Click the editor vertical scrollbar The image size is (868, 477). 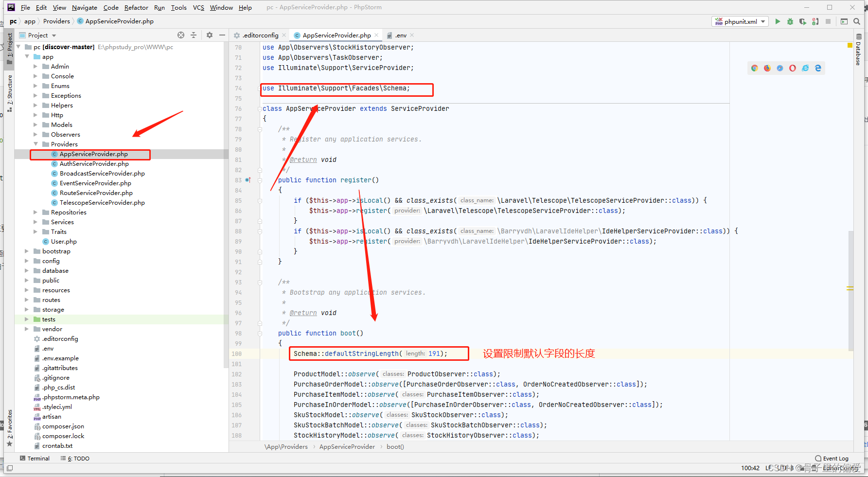pos(851,290)
